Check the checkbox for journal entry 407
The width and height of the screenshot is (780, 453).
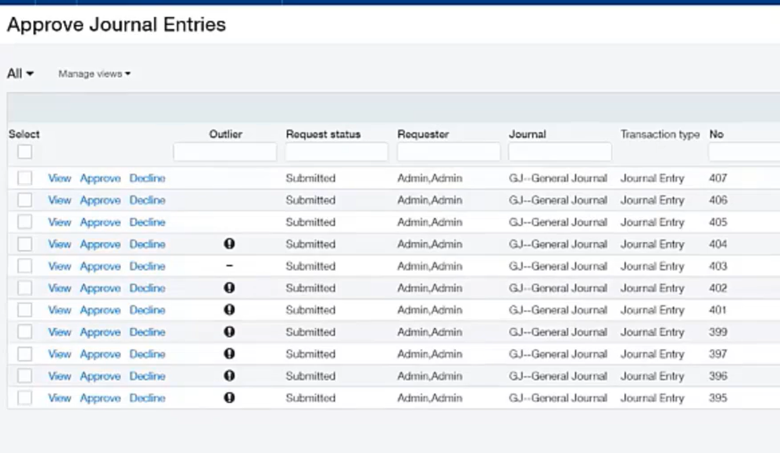[25, 178]
